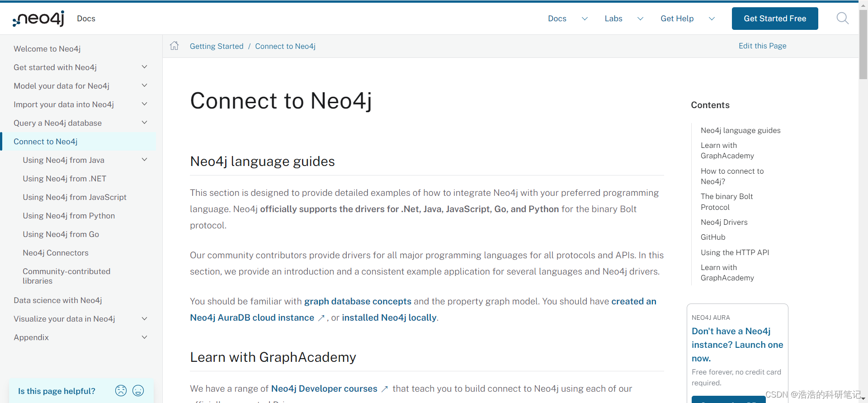Click the Learn with GraphAcademy section heading
The image size is (868, 403).
point(273,357)
